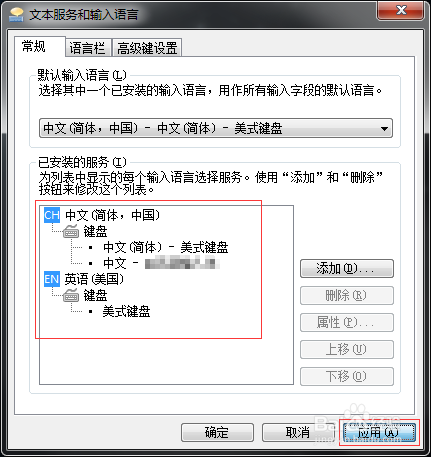Screen dimensions: 431x457
Task: Click the 应用(A) button
Action: [379, 433]
